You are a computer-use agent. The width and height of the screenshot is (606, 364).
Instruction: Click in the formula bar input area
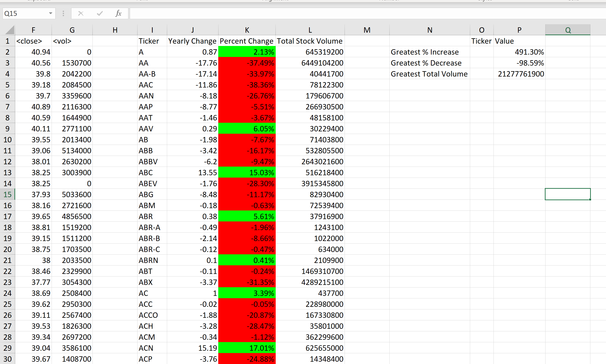(x=343, y=13)
